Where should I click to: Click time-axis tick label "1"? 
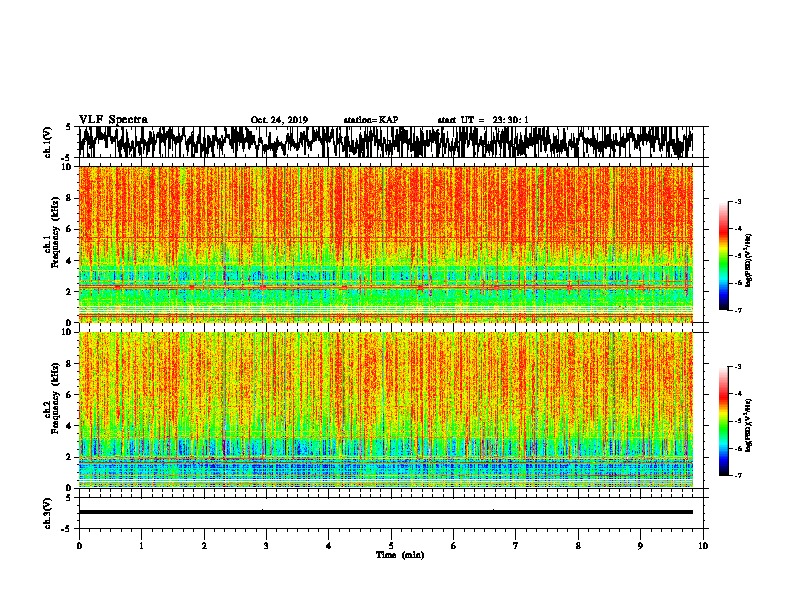point(141,546)
